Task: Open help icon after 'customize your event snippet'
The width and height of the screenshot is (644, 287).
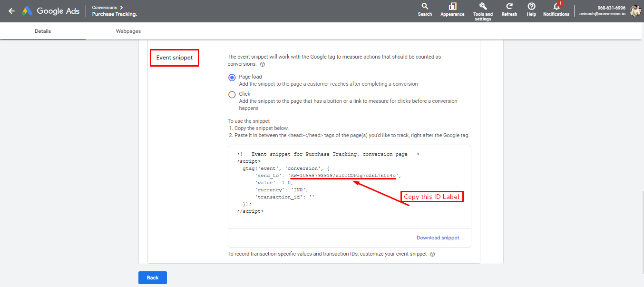Action: pos(432,254)
